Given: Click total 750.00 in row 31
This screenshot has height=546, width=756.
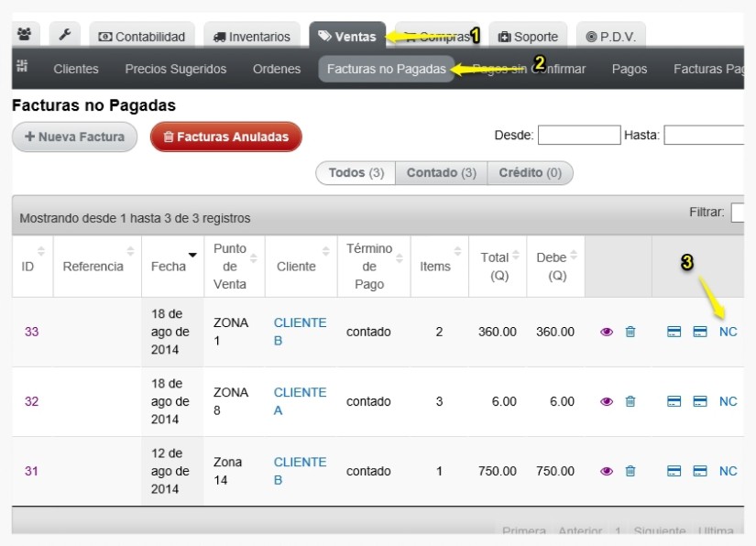Looking at the screenshot, I should coord(497,471).
